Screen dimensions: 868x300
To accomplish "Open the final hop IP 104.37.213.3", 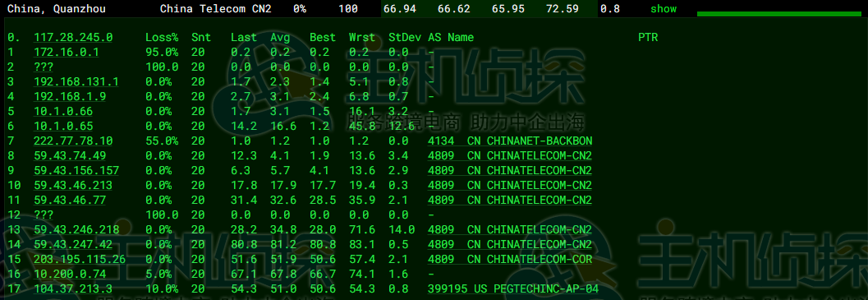I will click(73, 289).
